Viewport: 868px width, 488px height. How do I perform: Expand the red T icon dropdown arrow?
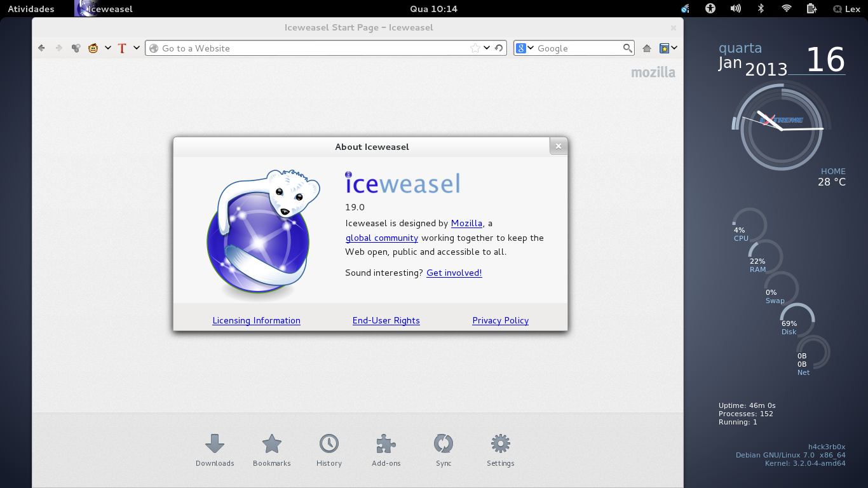point(136,48)
